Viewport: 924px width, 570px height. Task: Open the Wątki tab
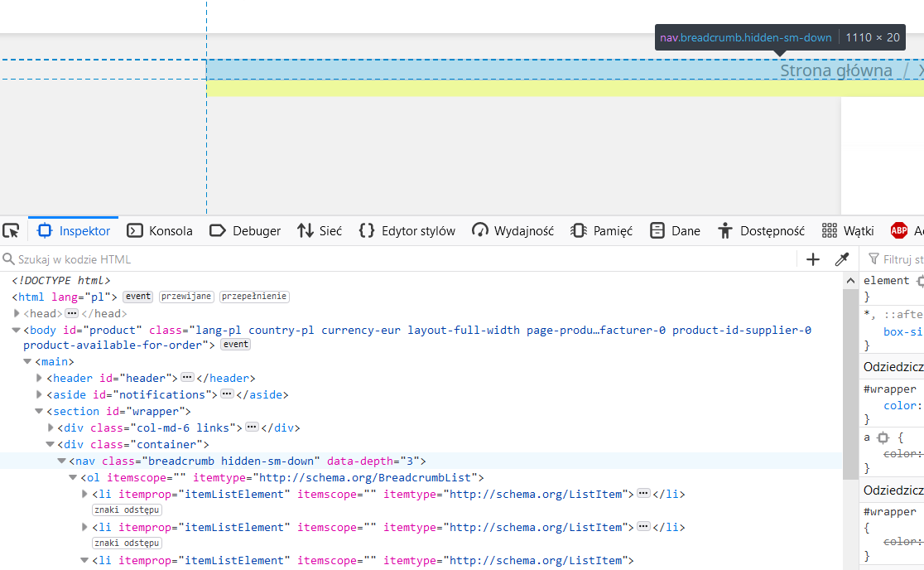(848, 230)
